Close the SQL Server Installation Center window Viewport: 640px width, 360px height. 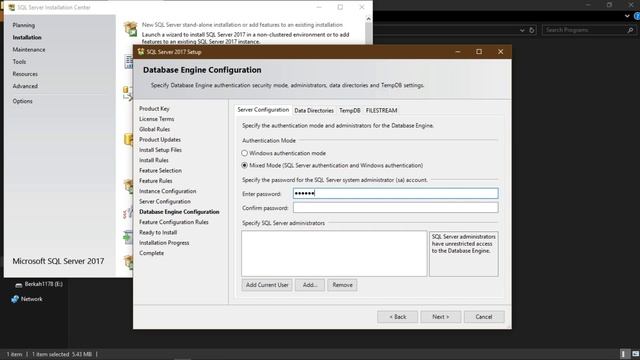(x=362, y=7)
